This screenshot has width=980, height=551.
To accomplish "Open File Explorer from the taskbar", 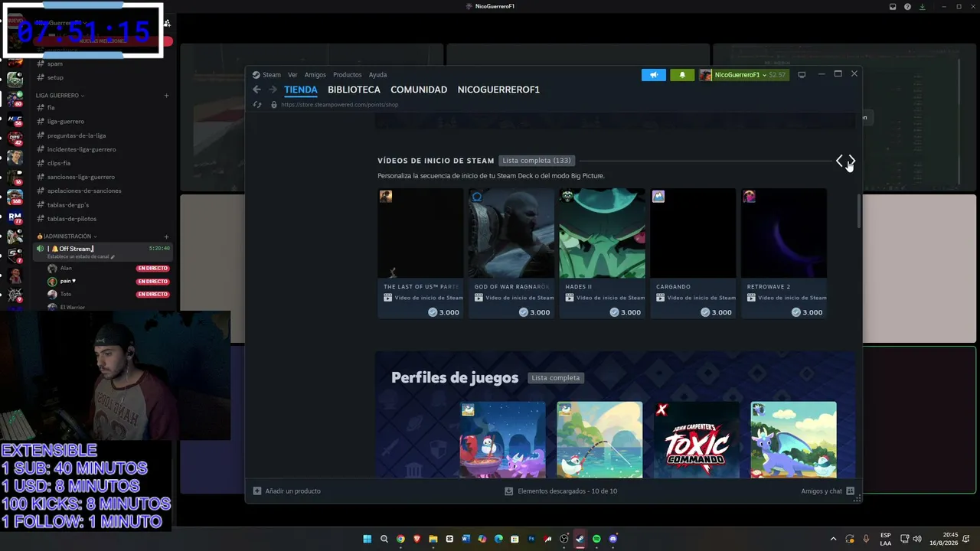I will [433, 539].
